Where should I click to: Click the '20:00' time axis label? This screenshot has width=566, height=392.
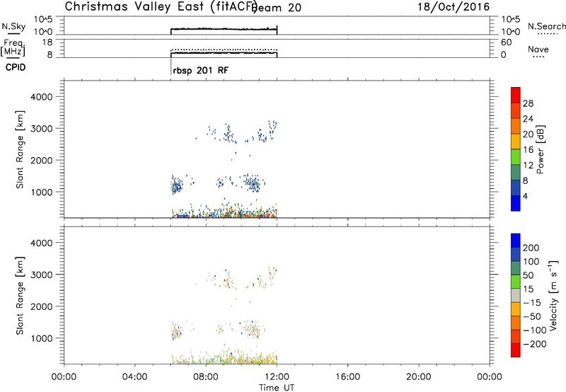point(418,377)
